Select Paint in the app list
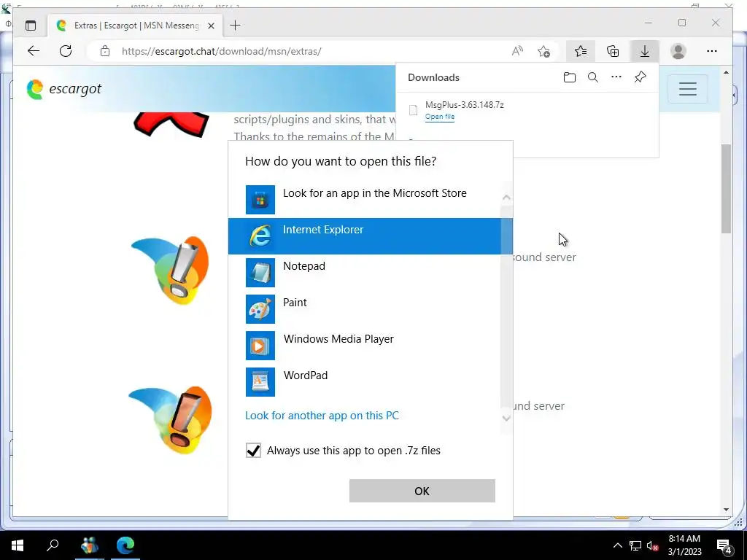747x560 pixels. [365, 309]
